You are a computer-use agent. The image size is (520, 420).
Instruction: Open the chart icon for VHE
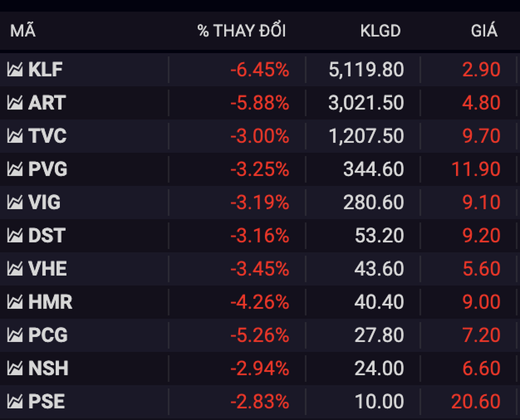pyautogui.click(x=15, y=269)
